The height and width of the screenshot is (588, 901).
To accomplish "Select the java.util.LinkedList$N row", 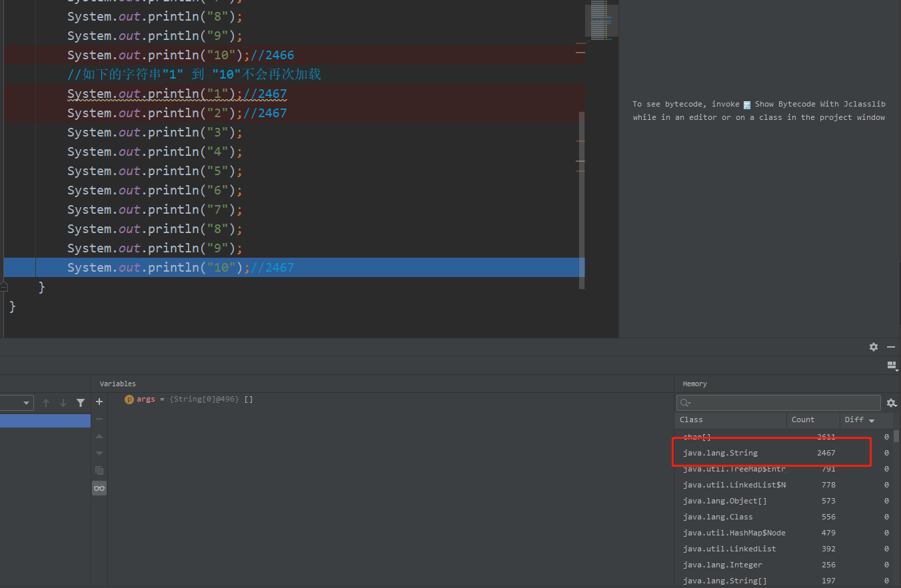I will [x=784, y=485].
